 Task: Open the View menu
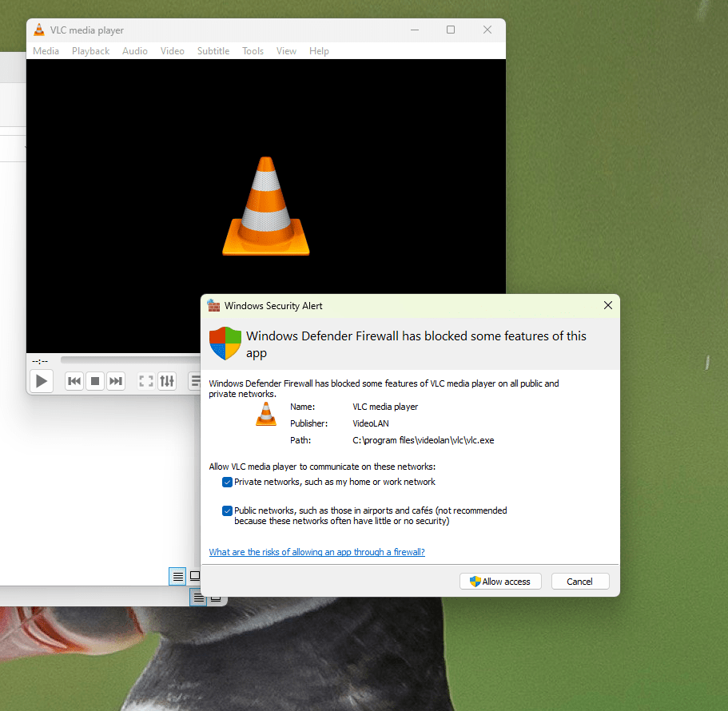[x=286, y=51]
